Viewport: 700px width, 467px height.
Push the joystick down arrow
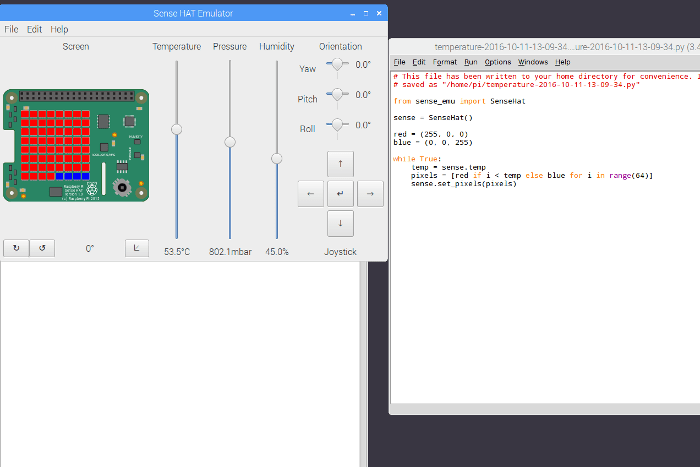click(340, 223)
